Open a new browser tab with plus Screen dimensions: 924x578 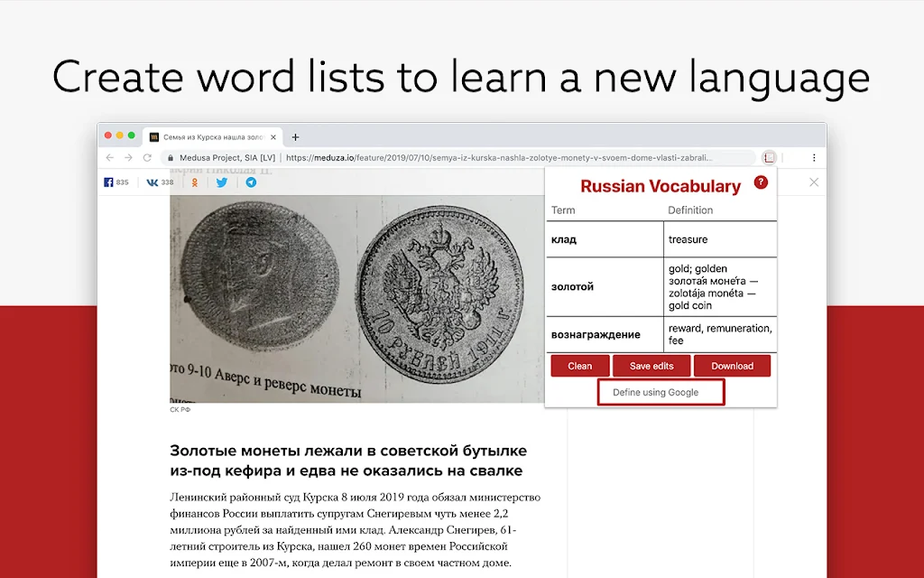[x=295, y=137]
